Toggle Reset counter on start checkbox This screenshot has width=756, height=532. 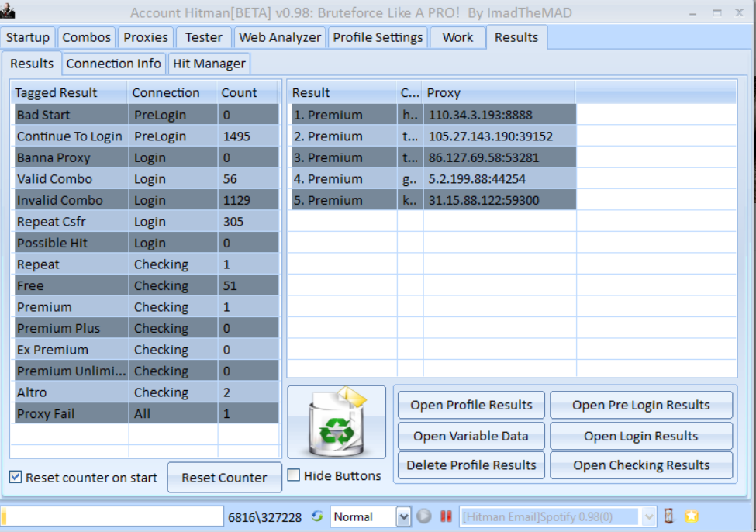coord(16,478)
